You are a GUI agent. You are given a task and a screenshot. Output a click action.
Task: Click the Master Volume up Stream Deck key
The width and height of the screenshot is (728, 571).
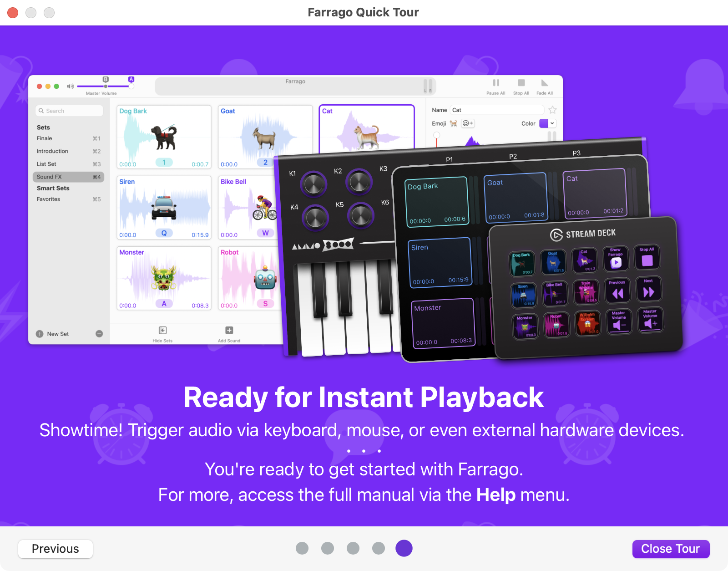pyautogui.click(x=651, y=321)
